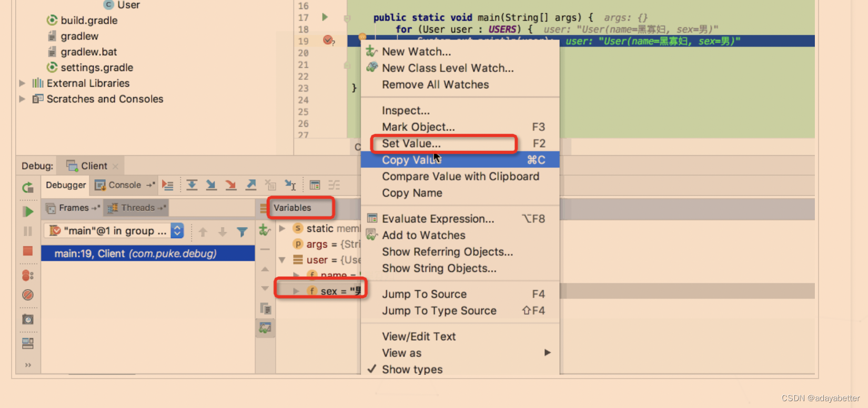Close the Client debug tab
Screen dimensions: 868x408
[x=115, y=166]
